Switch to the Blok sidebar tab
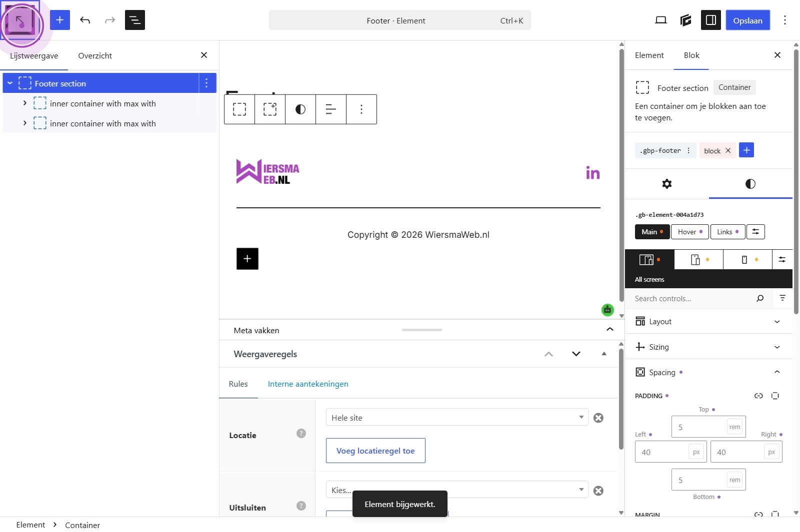The image size is (800, 532). tap(691, 55)
